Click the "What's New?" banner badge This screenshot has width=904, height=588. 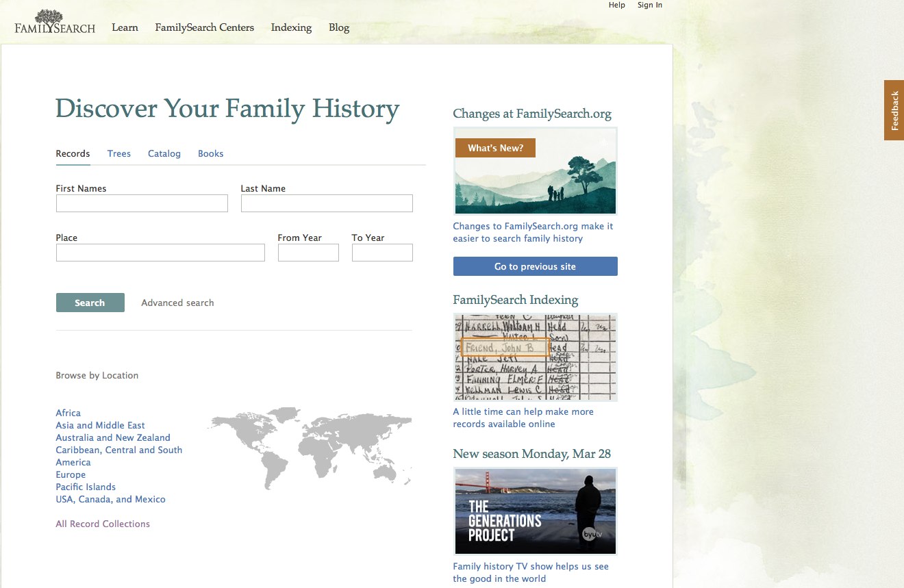pyautogui.click(x=494, y=147)
